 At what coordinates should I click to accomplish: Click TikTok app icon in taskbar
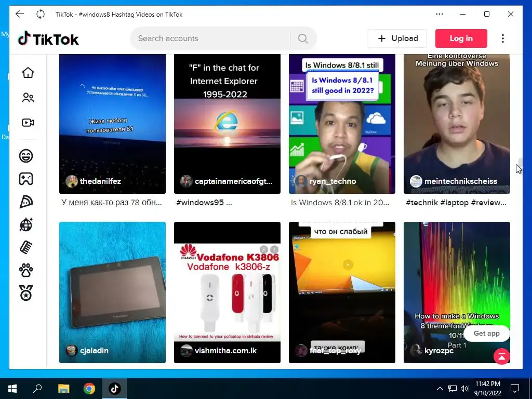tap(115, 389)
